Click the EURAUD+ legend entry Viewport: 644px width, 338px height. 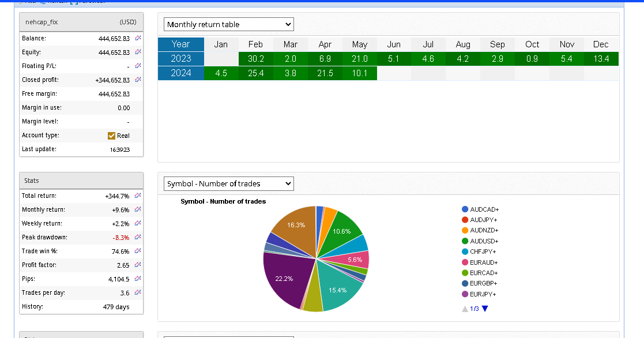pos(484,262)
